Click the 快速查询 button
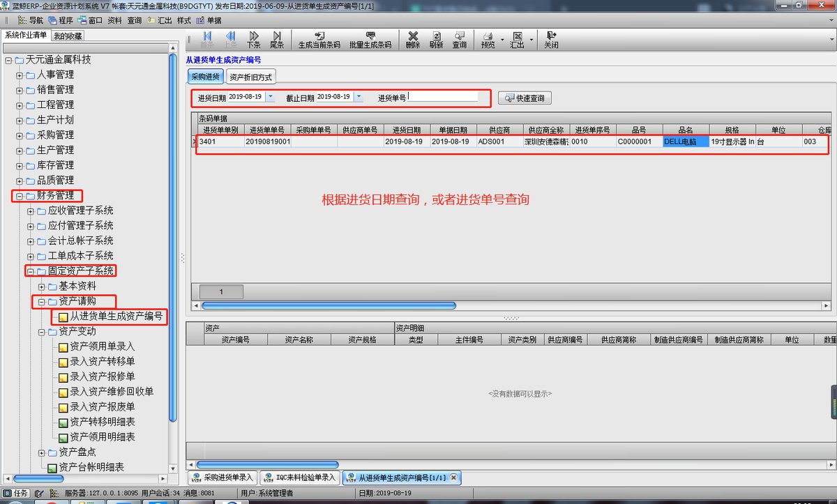The image size is (837, 504). tap(525, 98)
